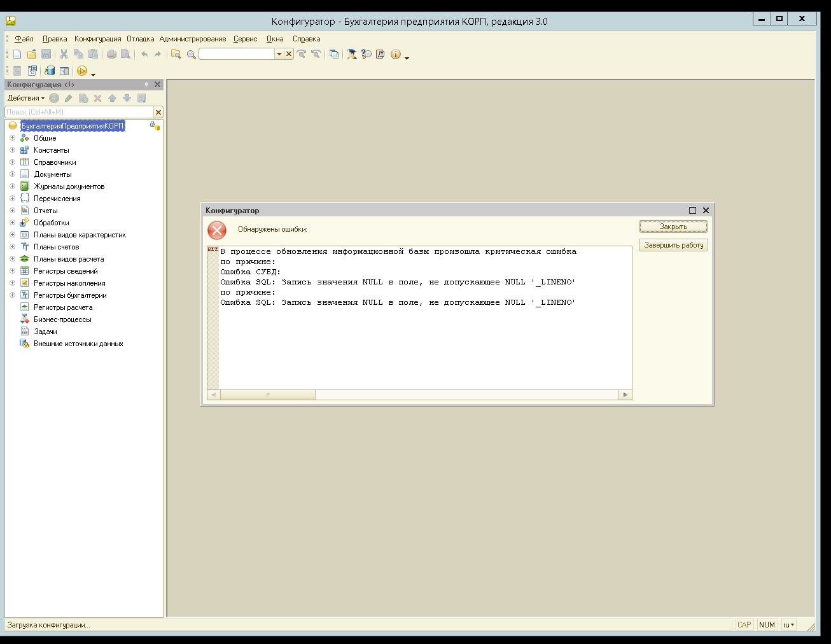Viewport: 831px width, 644px height.
Task: Click the Windows list toolbar icon
Action: [x=333, y=54]
